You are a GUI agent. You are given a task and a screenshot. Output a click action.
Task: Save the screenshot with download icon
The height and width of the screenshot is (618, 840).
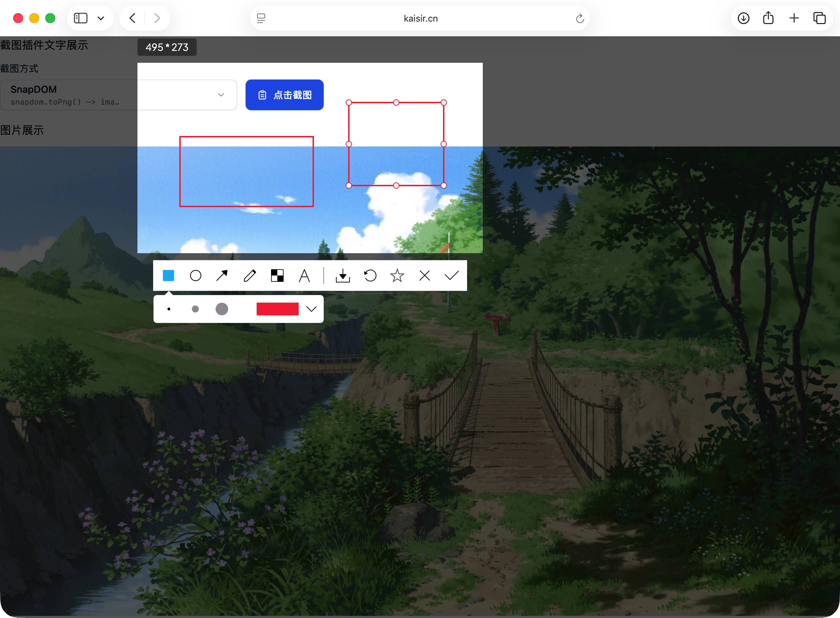point(343,276)
